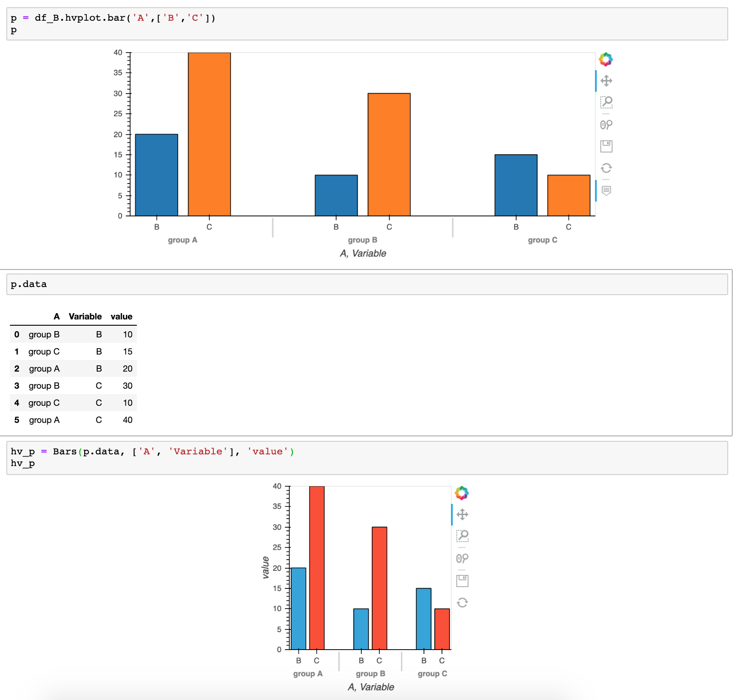Click the group C axis label on hv_p chart
Viewport: 739px width, 700px height.
[432, 673]
